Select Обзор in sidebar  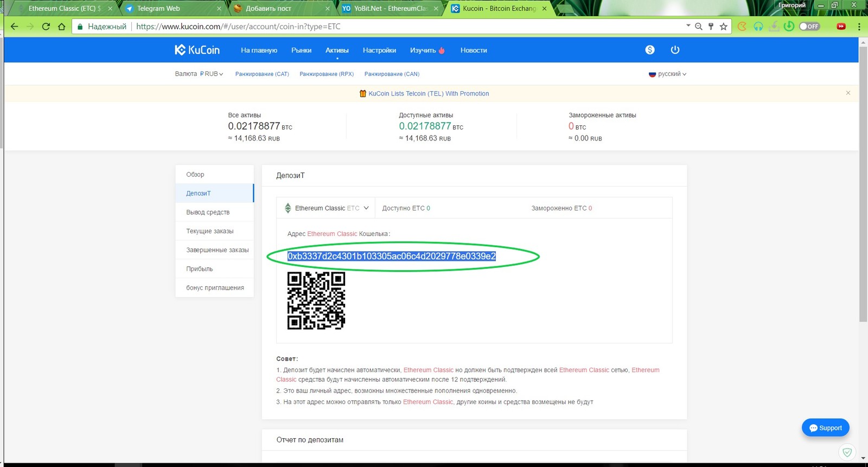click(214, 174)
